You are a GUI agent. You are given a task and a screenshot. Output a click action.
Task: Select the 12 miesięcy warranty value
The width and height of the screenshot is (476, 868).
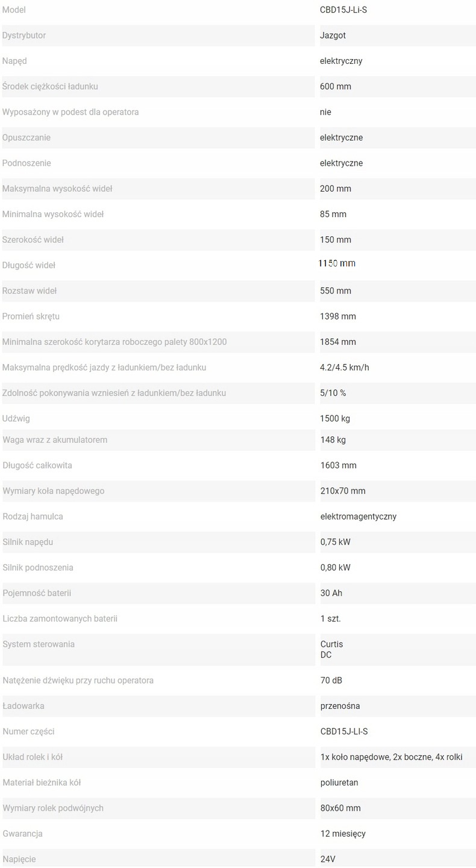[343, 834]
